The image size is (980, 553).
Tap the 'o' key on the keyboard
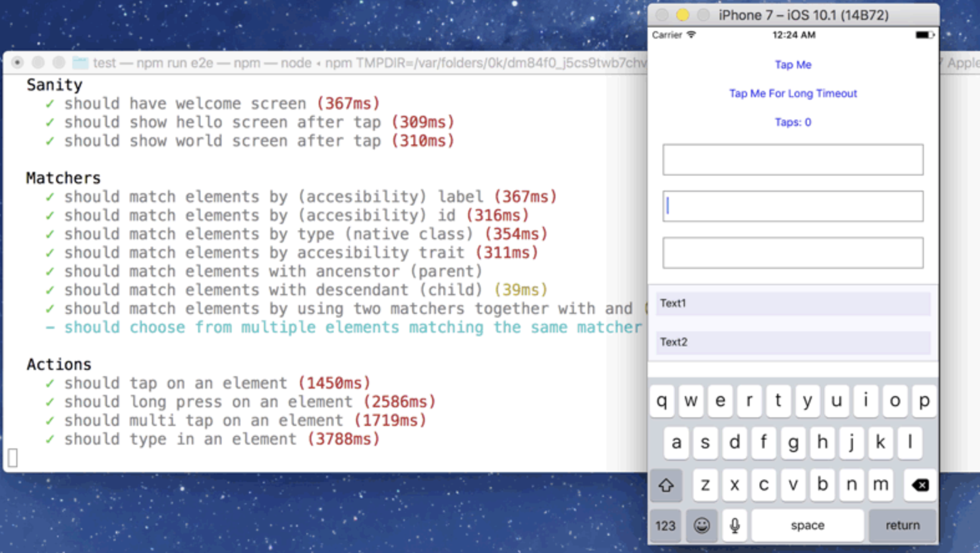[895, 401]
